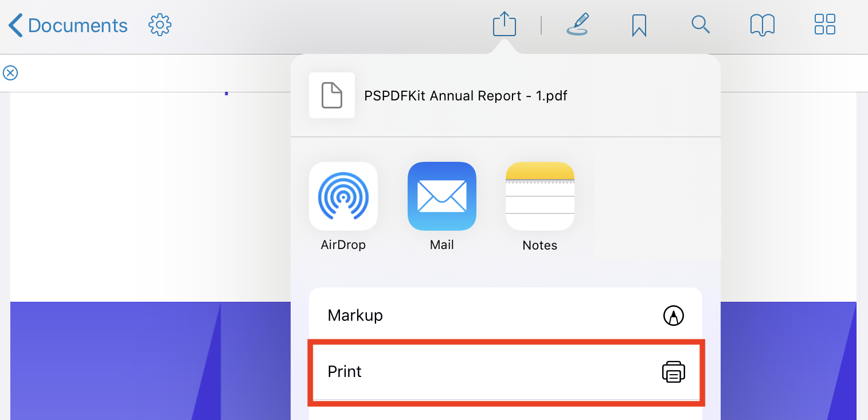Go back via the Documents label
This screenshot has width=868, height=420.
77,26
